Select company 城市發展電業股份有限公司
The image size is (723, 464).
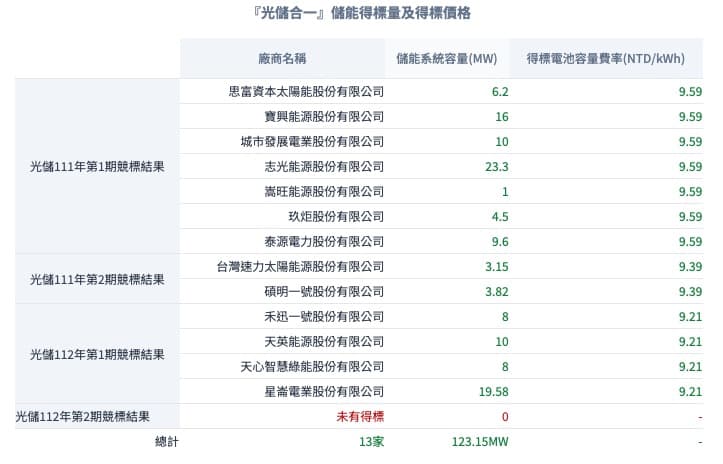tap(312, 142)
